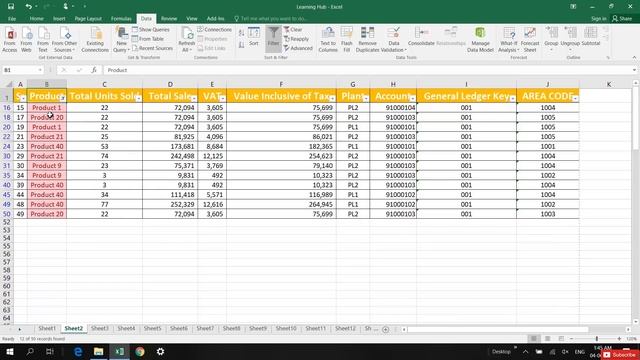Click the Insert Function fx icon

click(x=94, y=70)
